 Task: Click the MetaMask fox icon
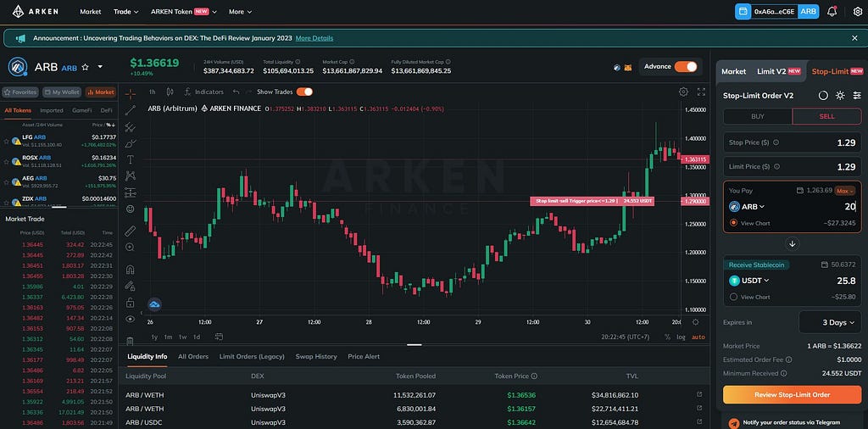[x=628, y=67]
